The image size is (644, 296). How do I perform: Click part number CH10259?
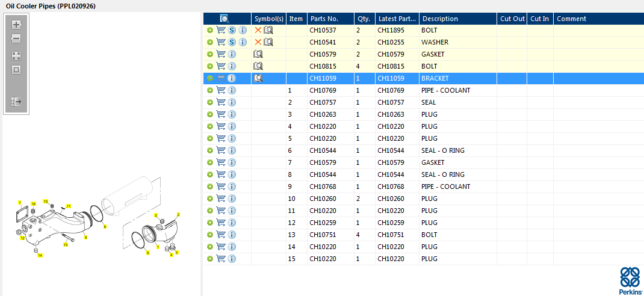pyautogui.click(x=323, y=223)
